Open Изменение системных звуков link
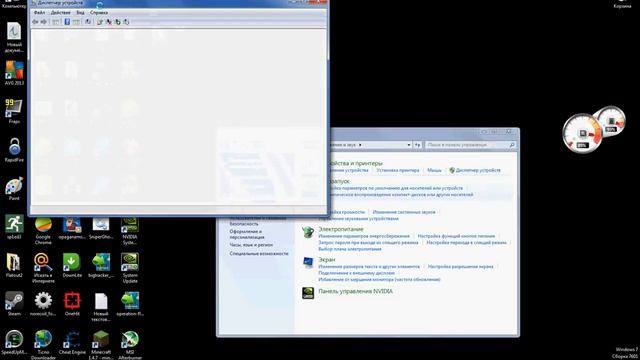The width and height of the screenshot is (640, 360). tap(404, 212)
